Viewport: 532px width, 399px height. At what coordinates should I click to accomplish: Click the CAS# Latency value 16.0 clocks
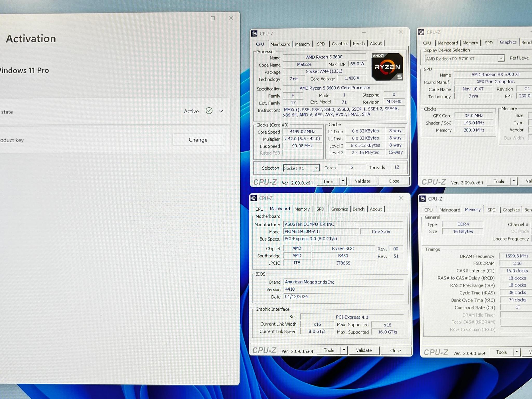tap(516, 271)
